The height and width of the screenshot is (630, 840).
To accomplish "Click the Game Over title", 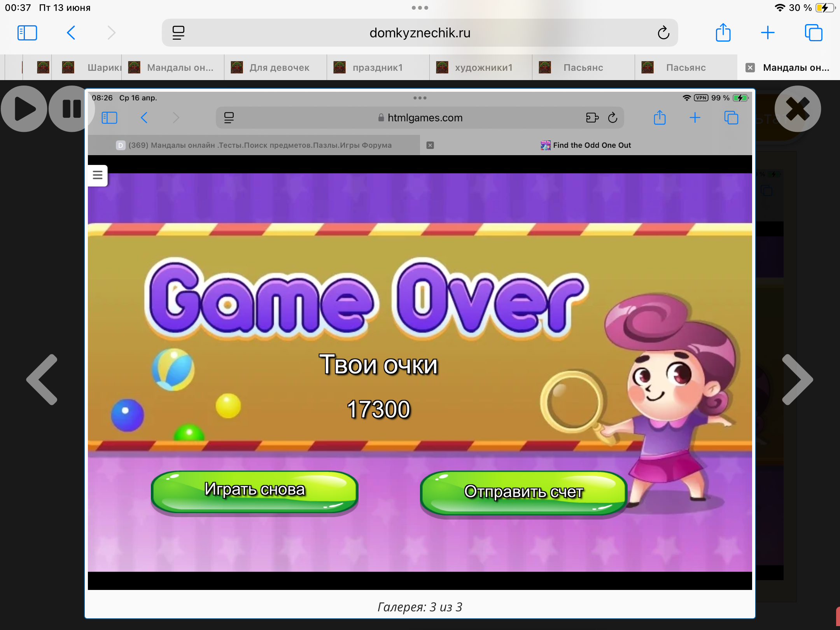I will click(x=367, y=299).
